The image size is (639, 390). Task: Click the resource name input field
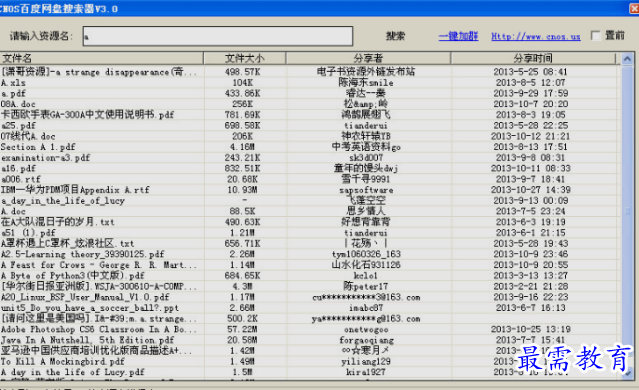(x=218, y=36)
